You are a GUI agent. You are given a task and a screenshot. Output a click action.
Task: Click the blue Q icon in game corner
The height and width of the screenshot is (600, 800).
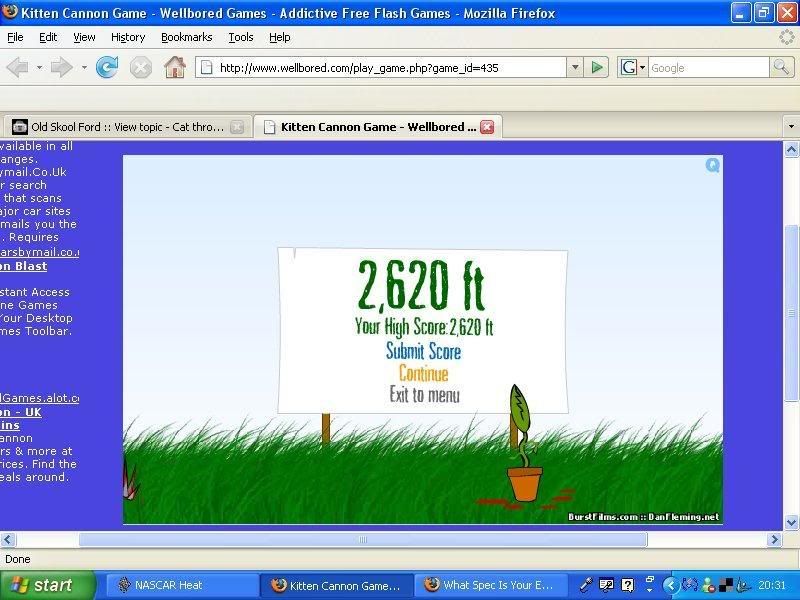click(713, 166)
